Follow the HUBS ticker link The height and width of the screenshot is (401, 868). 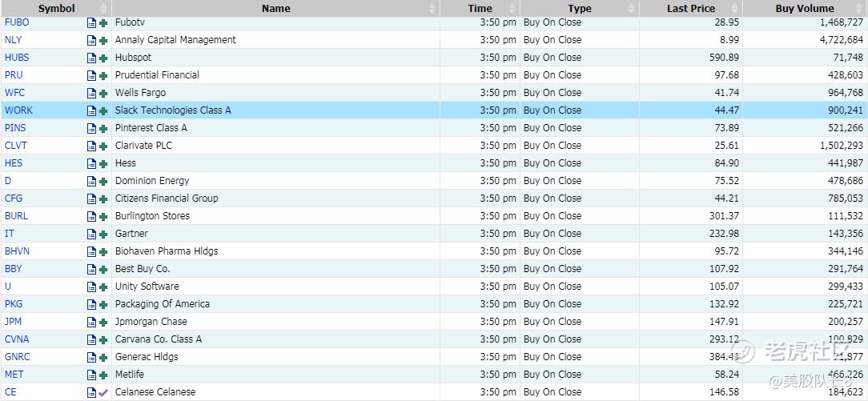pyautogui.click(x=17, y=58)
